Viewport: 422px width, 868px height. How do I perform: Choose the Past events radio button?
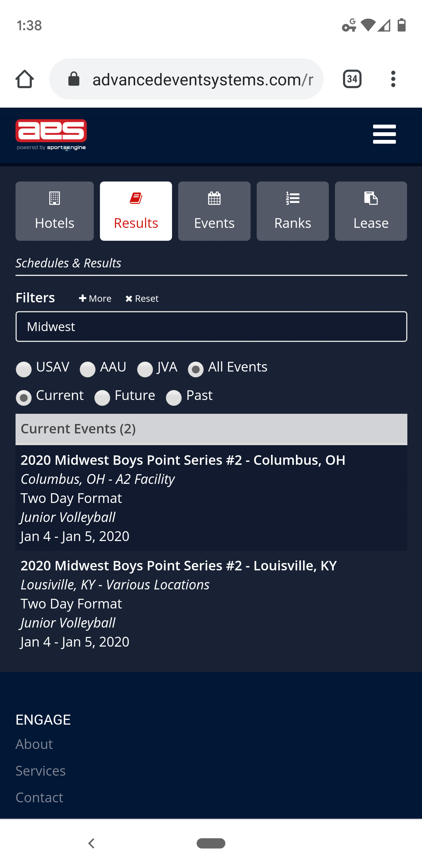[x=174, y=398]
